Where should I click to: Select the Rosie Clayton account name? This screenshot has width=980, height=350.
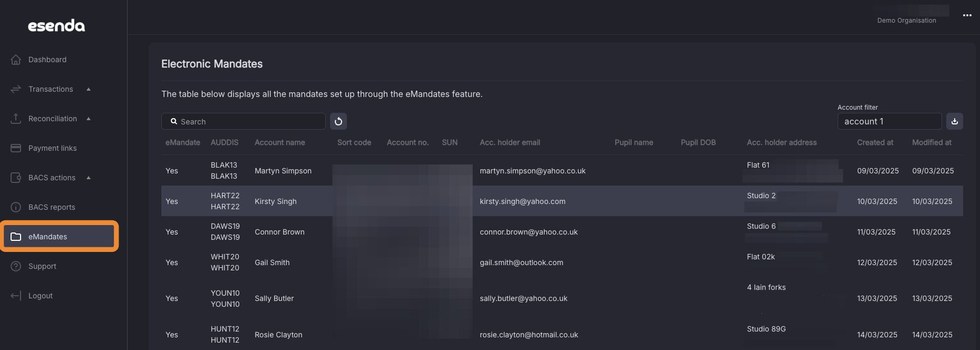(x=278, y=335)
